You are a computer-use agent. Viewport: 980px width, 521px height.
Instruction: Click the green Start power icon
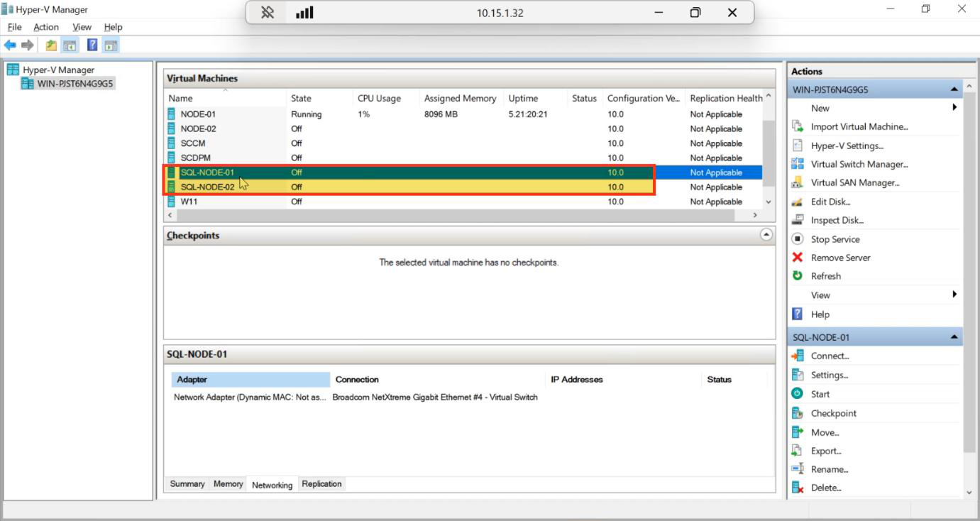point(798,394)
